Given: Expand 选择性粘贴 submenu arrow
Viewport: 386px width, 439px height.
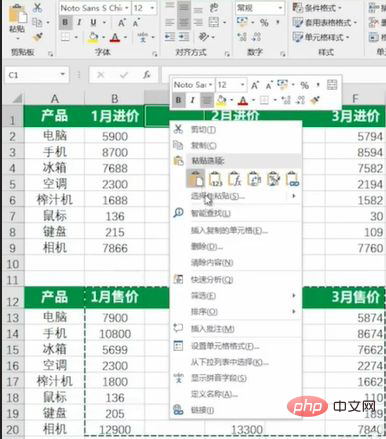Looking at the screenshot, I should 294,196.
